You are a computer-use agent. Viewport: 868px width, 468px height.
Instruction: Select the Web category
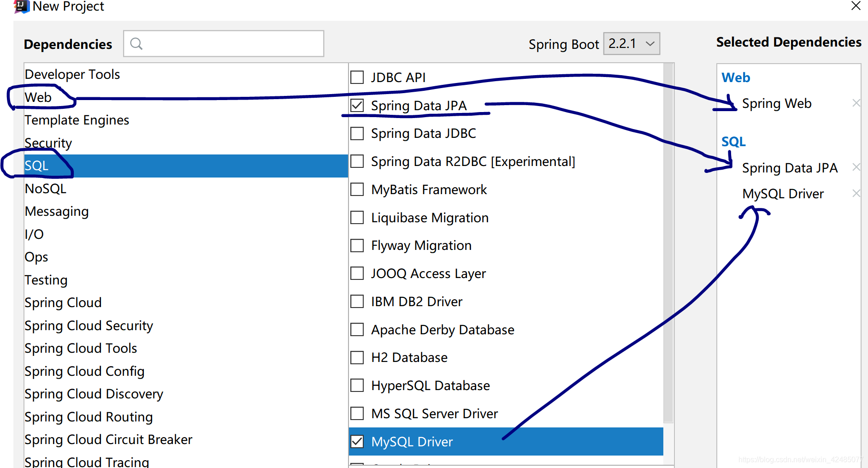186,97
